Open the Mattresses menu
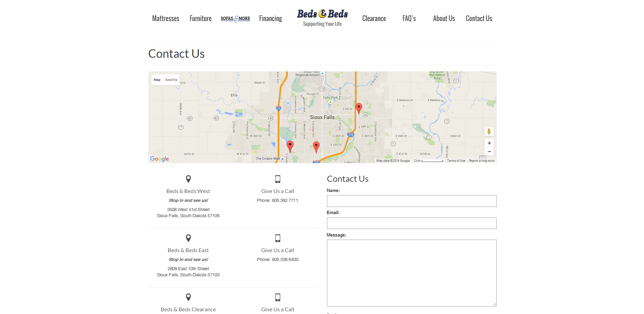Screen dimensions: 644x314 pos(165,19)
